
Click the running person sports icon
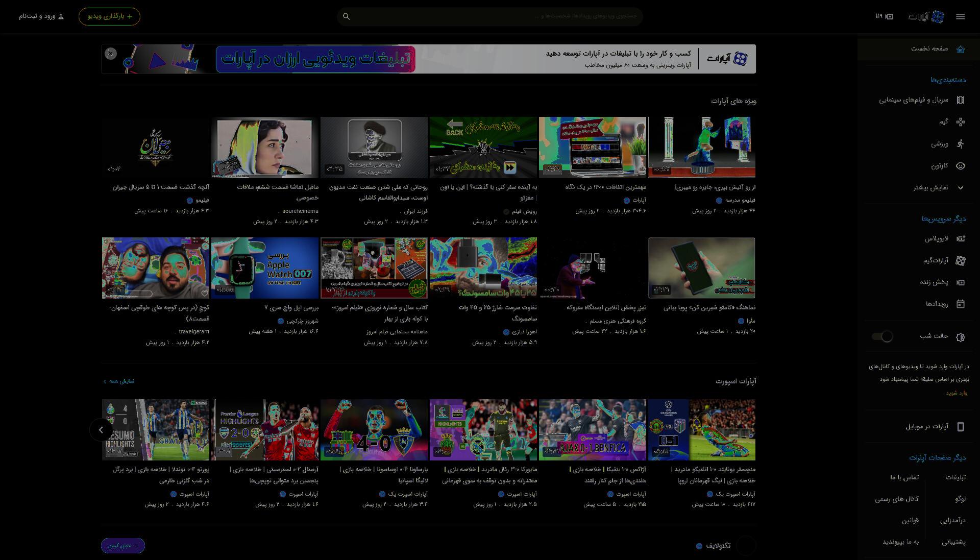click(960, 144)
